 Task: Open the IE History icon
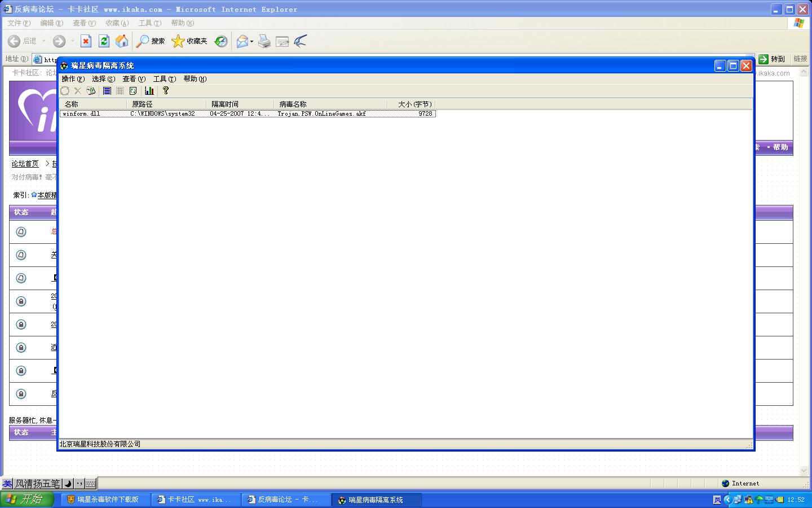point(221,41)
